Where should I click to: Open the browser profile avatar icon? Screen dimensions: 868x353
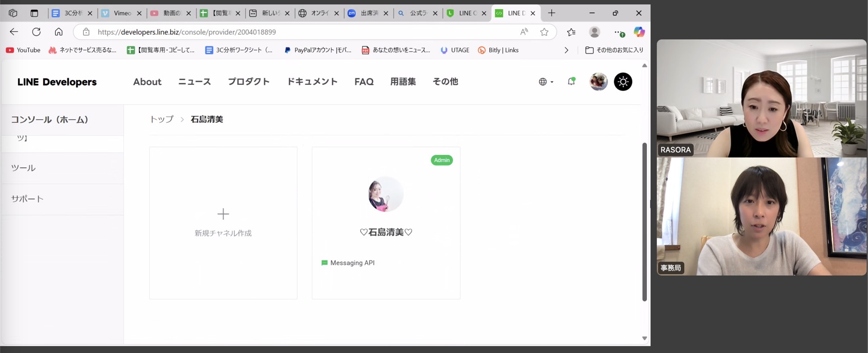tap(594, 32)
